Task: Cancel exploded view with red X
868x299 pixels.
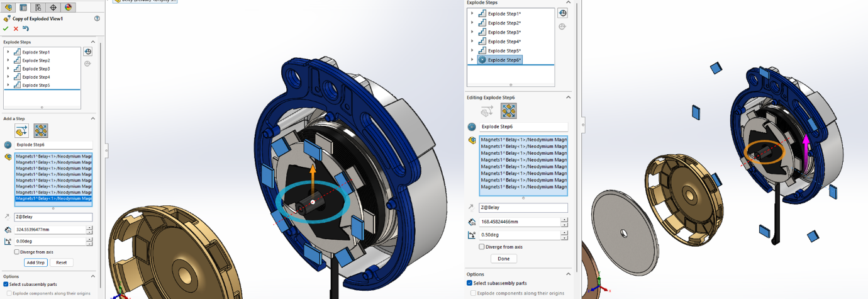Action: (16, 28)
